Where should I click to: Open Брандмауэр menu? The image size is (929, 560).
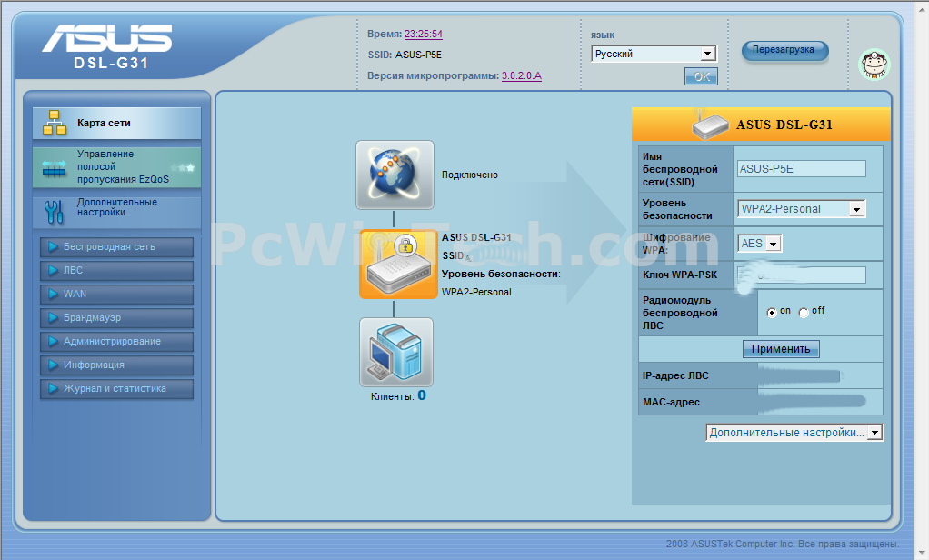pos(116,318)
